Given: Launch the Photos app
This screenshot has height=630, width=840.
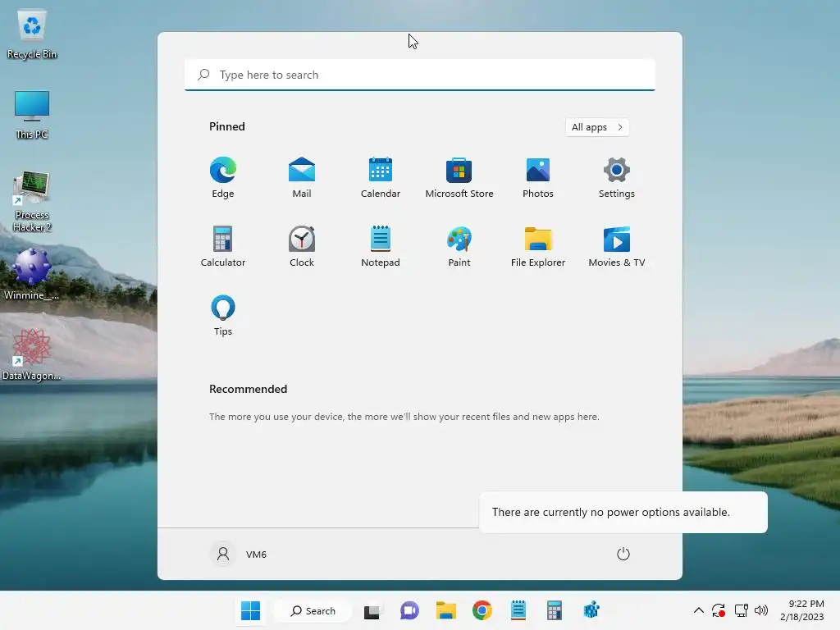Looking at the screenshot, I should pos(538,177).
